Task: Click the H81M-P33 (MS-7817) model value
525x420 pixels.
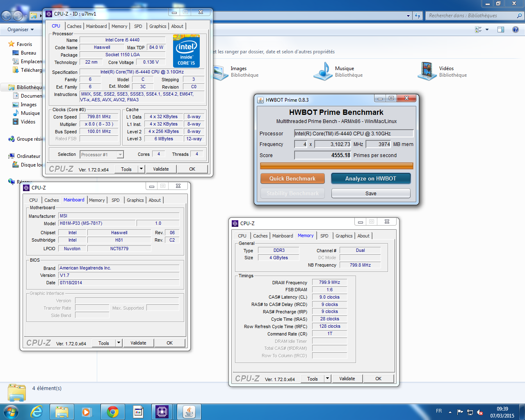Action: pos(97,223)
